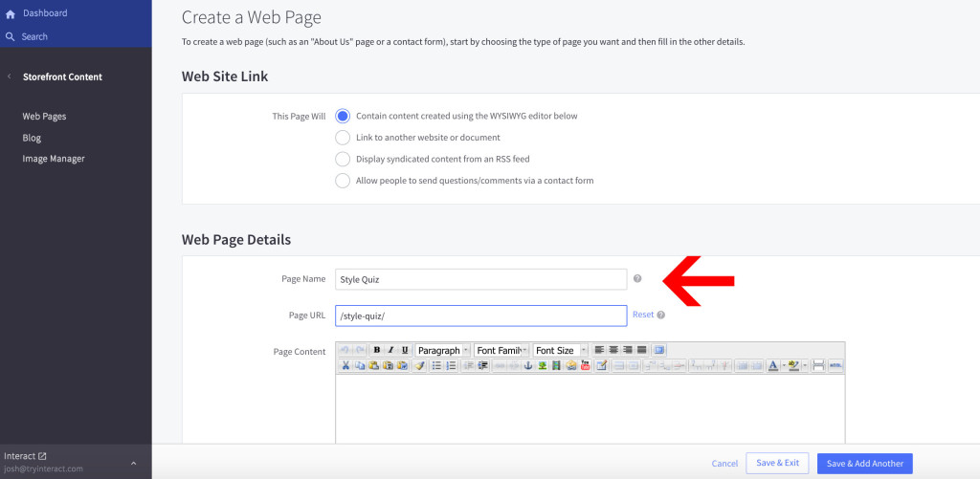The width and height of the screenshot is (980, 479).
Task: Go to Web Pages in the sidebar
Action: tap(44, 116)
